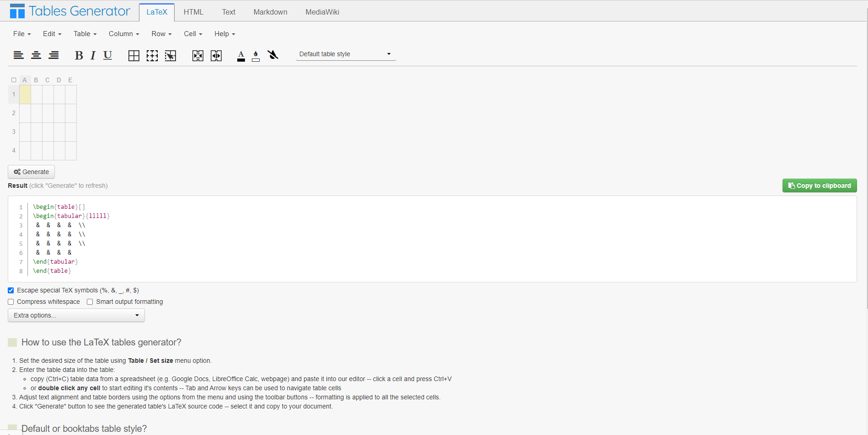Viewport: 868px width, 435px height.
Task: Apply all borders to the selection
Action: [134, 56]
